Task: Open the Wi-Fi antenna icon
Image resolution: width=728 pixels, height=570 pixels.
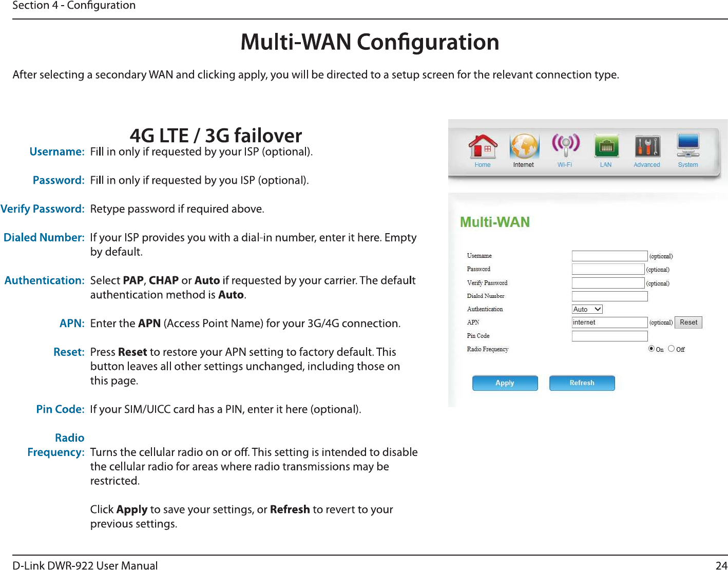Action: tap(565, 146)
